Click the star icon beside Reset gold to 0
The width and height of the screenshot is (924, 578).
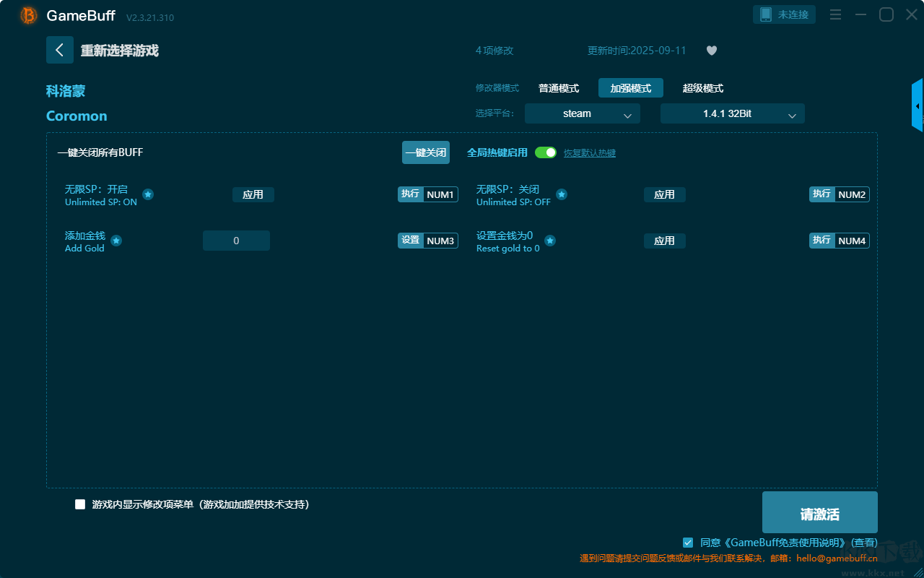(550, 241)
